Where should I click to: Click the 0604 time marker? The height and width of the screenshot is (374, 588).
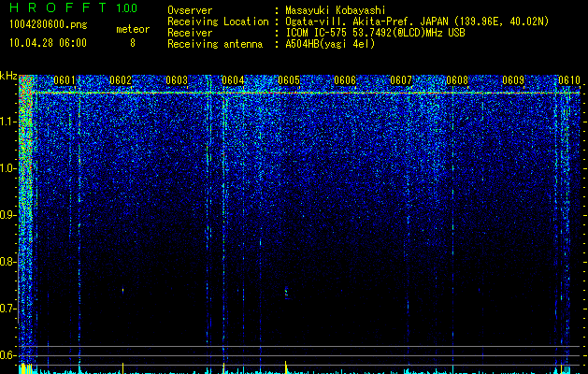pos(233,80)
